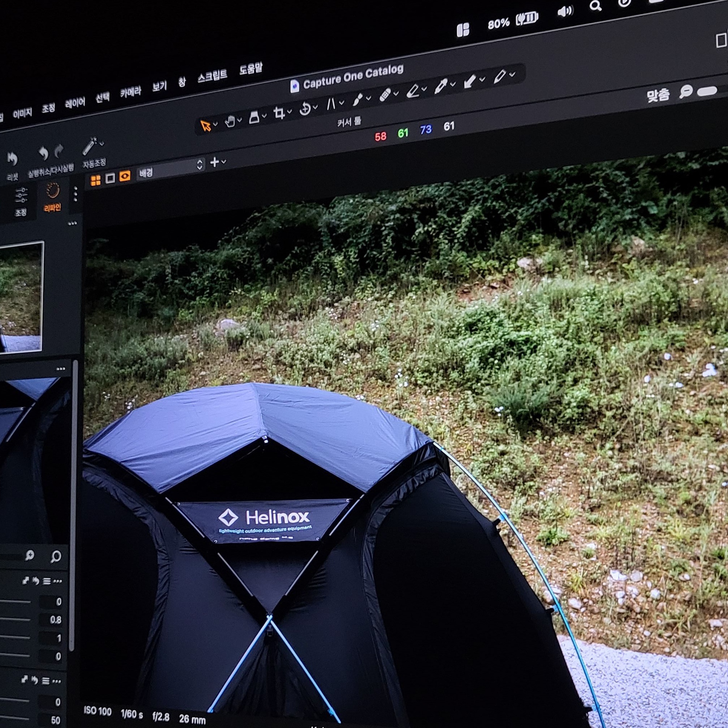Switch to the orange grid multi-view mode
The image size is (728, 728).
96,181
